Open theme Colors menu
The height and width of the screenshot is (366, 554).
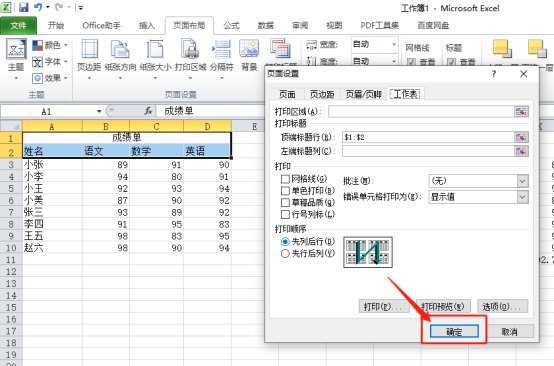[x=49, y=45]
